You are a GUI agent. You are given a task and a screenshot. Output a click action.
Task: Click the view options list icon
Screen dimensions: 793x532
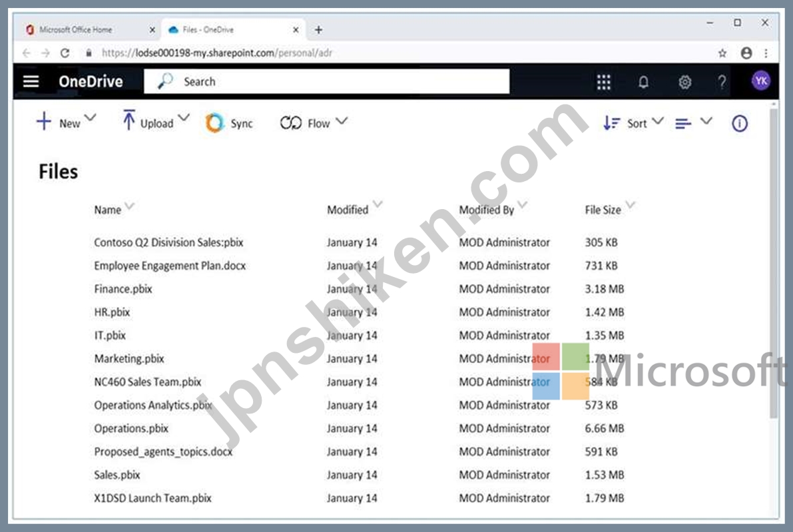pos(683,123)
